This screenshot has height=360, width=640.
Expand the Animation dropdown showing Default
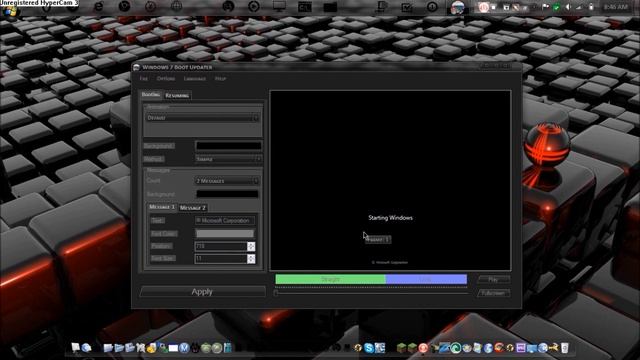click(202, 118)
